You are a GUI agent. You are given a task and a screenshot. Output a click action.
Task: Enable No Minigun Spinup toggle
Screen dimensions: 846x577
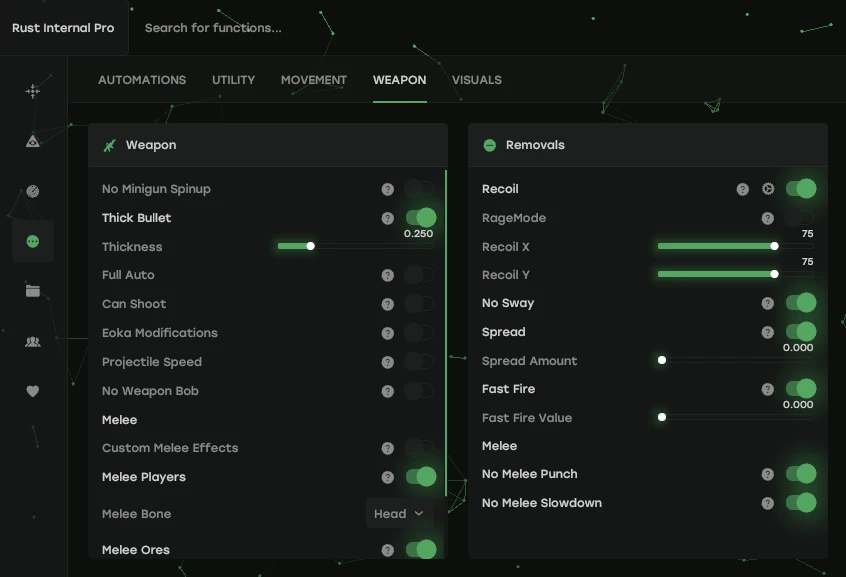[x=420, y=188]
